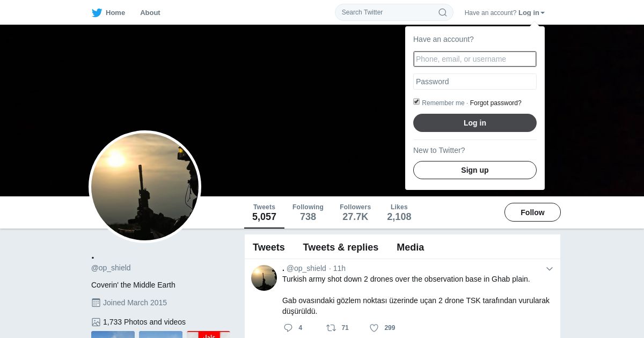Toggle the Remember me checkbox

click(416, 101)
